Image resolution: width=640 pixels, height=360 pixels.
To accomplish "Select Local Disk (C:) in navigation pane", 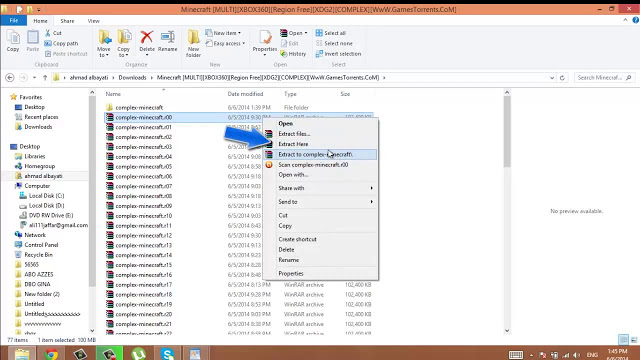I will coord(46,196).
